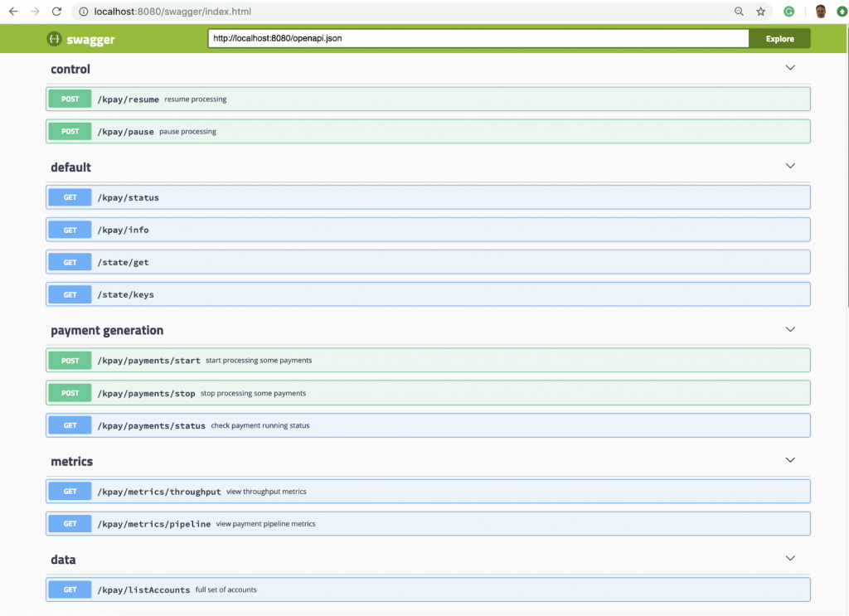The width and height of the screenshot is (849, 616).
Task: Click 'start processing some payments' text
Action: click(259, 361)
